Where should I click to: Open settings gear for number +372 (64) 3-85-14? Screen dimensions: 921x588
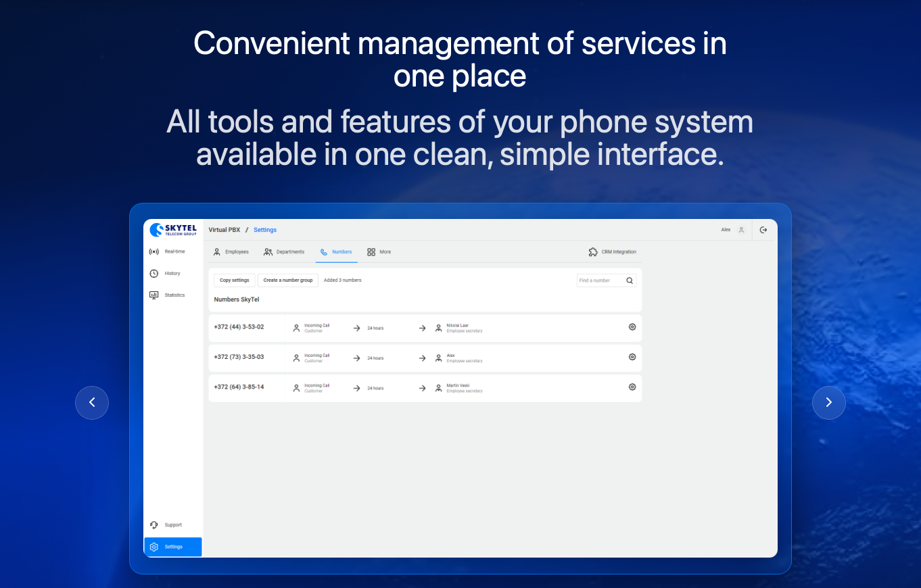[x=632, y=387]
